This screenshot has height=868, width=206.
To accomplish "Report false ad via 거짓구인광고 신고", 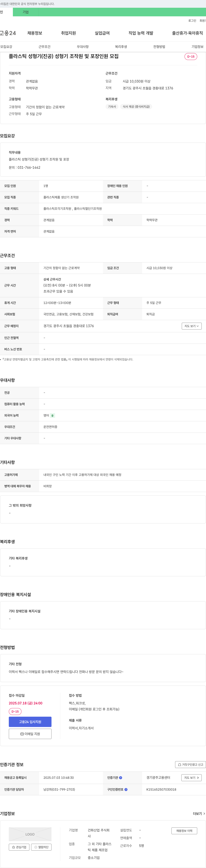I will (191, 765).
